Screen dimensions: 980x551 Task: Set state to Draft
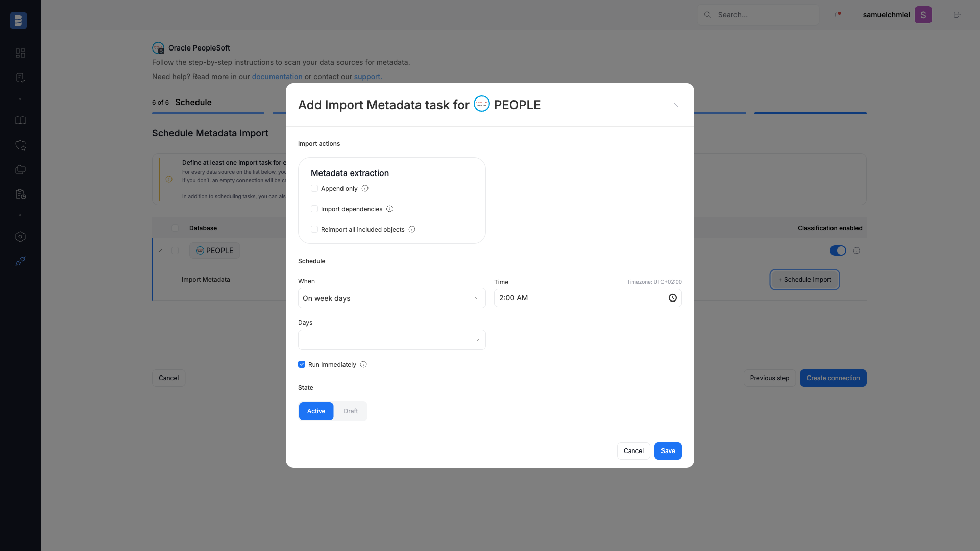[x=351, y=411]
